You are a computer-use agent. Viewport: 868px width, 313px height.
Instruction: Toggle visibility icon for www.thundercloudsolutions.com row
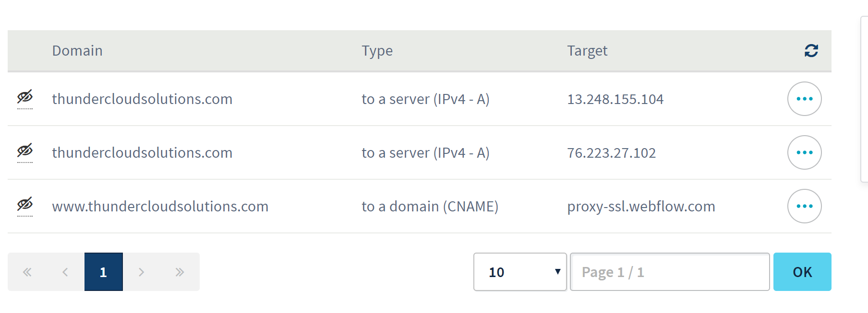[25, 205]
